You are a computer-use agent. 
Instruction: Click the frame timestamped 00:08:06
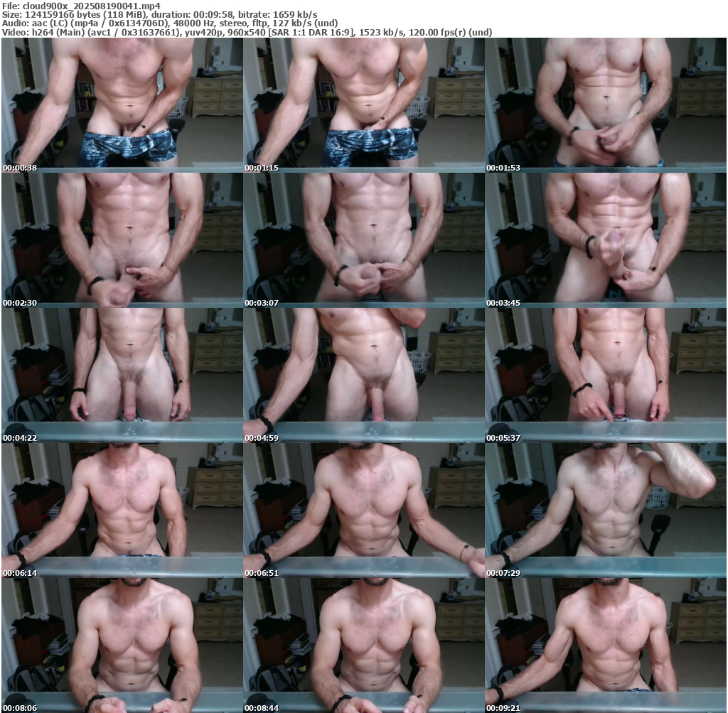pos(122,645)
